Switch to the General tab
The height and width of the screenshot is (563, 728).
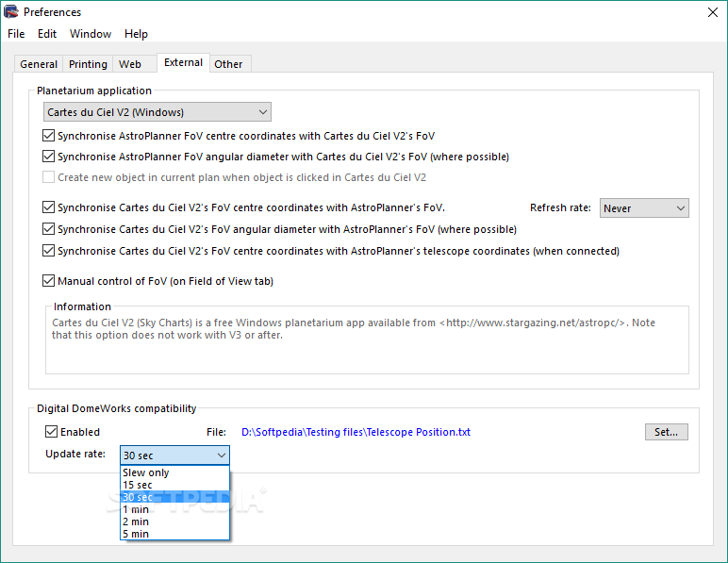tap(39, 64)
